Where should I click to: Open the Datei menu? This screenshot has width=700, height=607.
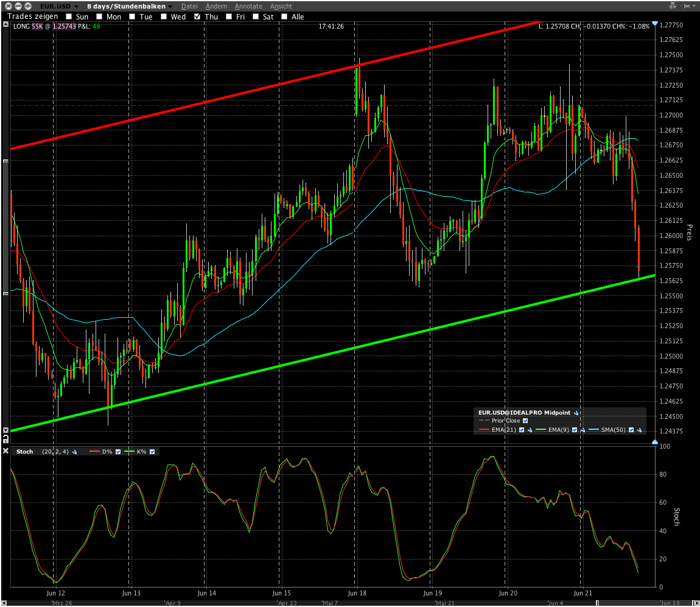click(x=189, y=6)
